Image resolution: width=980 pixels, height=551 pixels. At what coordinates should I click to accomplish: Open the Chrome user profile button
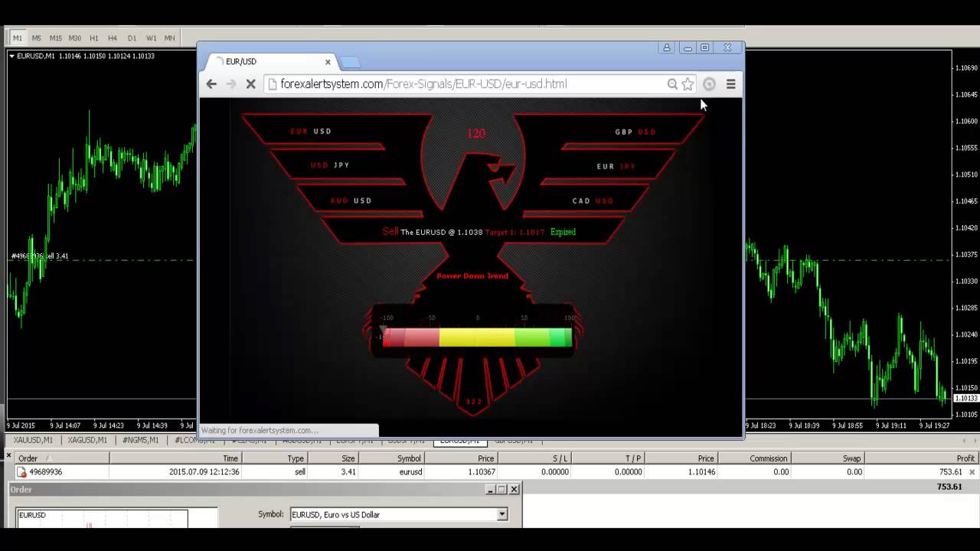[x=667, y=47]
